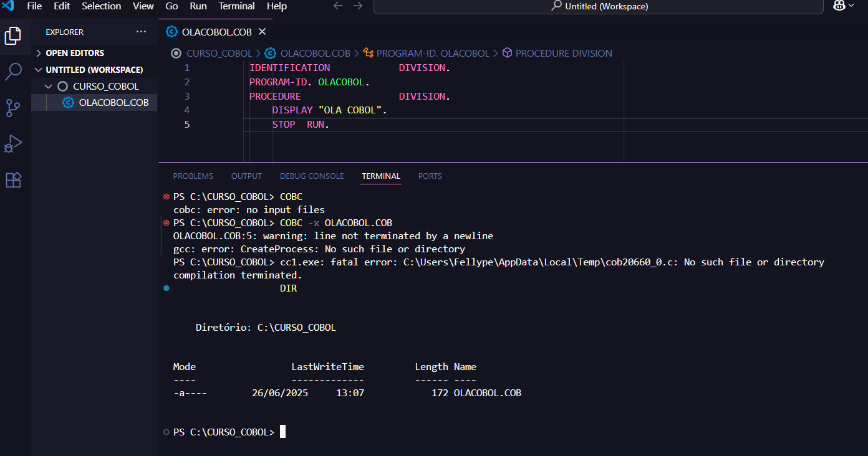Image resolution: width=868 pixels, height=456 pixels.
Task: Click 'cobc: error: no input files' text
Action: point(249,210)
